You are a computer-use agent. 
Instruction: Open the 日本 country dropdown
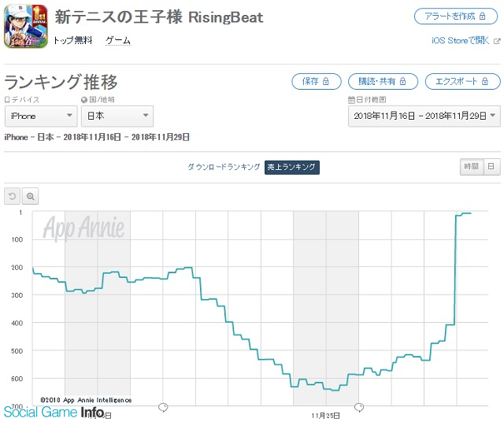[x=117, y=116]
